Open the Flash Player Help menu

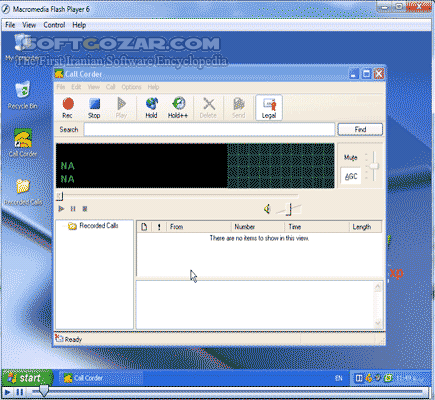pyautogui.click(x=79, y=25)
